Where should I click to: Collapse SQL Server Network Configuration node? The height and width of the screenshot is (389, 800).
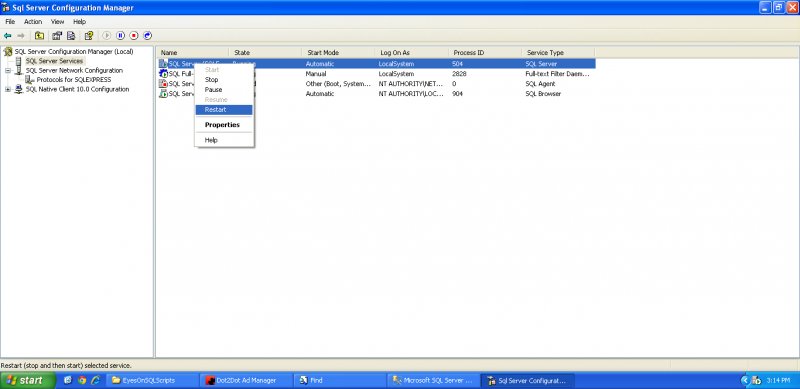(8, 70)
